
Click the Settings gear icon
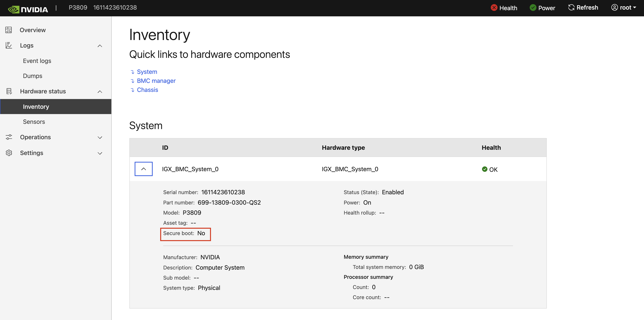click(x=9, y=153)
